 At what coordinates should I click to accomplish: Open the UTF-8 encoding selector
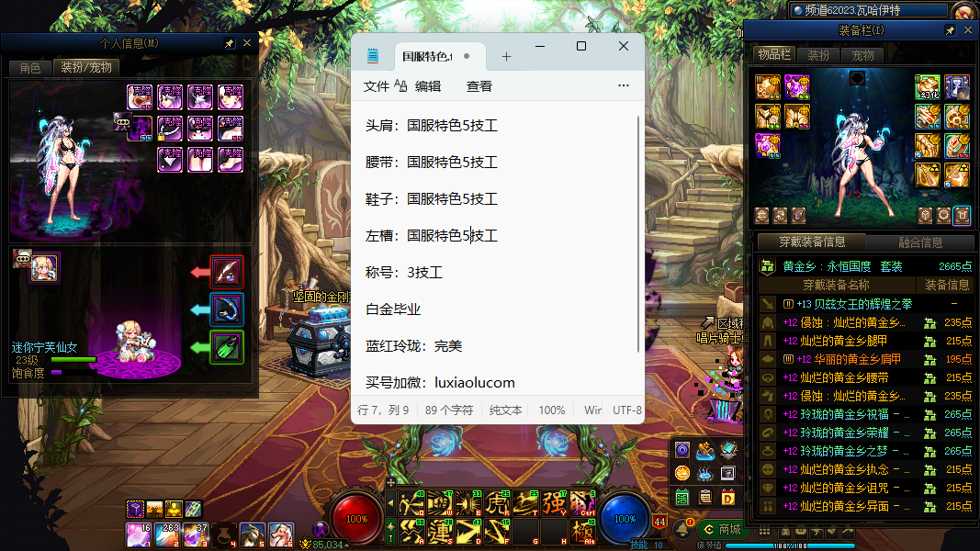click(x=627, y=410)
